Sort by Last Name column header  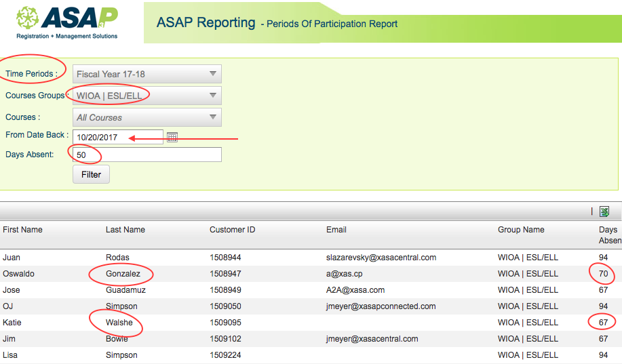click(125, 230)
